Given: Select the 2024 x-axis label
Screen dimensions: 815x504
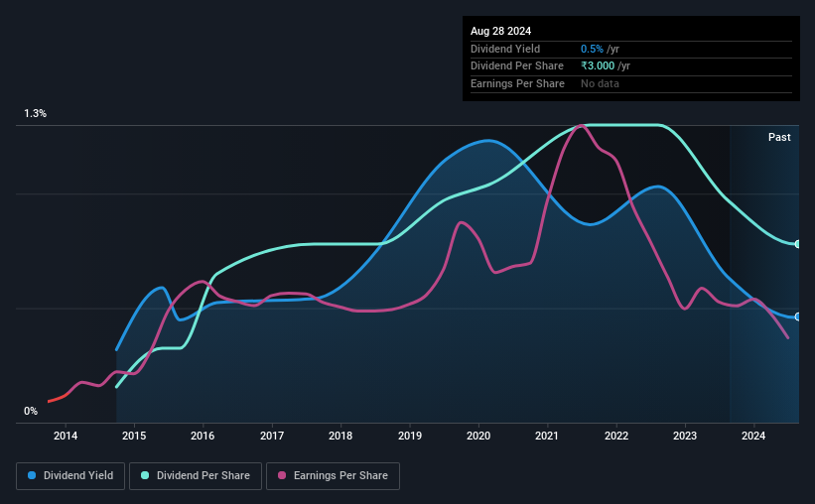Looking at the screenshot, I should click(x=753, y=436).
